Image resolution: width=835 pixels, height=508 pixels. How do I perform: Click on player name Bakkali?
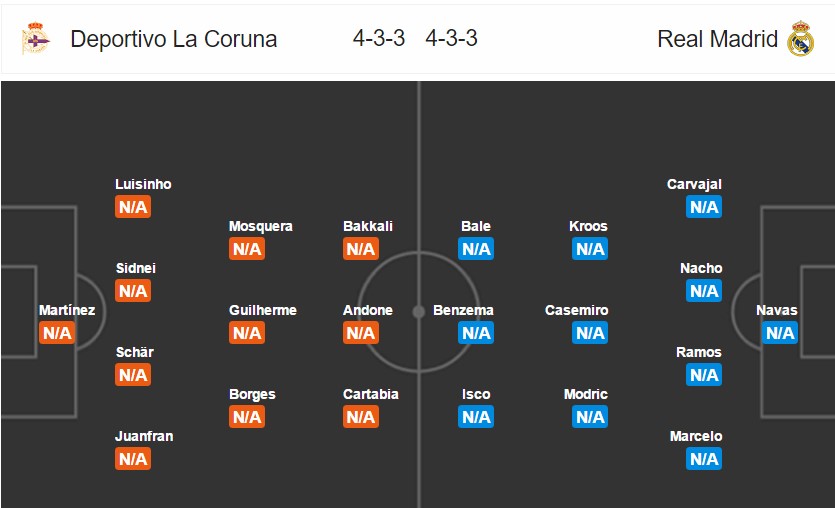point(368,226)
